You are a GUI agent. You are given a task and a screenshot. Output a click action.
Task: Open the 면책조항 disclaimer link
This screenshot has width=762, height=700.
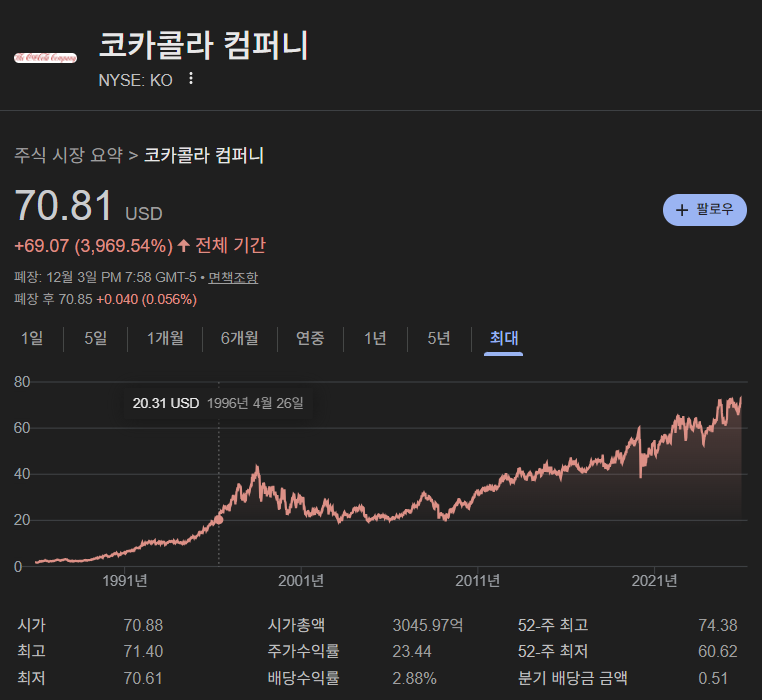point(233,278)
